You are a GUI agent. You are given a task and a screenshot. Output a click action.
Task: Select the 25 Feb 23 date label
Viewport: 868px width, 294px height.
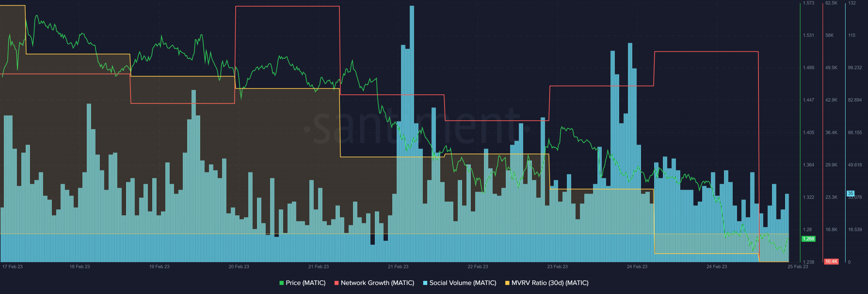tap(797, 267)
